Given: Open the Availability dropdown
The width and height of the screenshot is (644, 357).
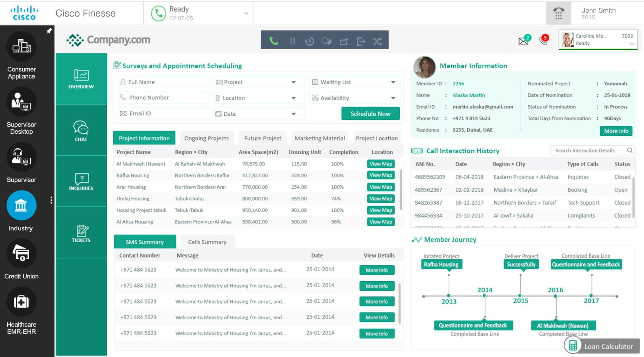Looking at the screenshot, I should click(393, 98).
